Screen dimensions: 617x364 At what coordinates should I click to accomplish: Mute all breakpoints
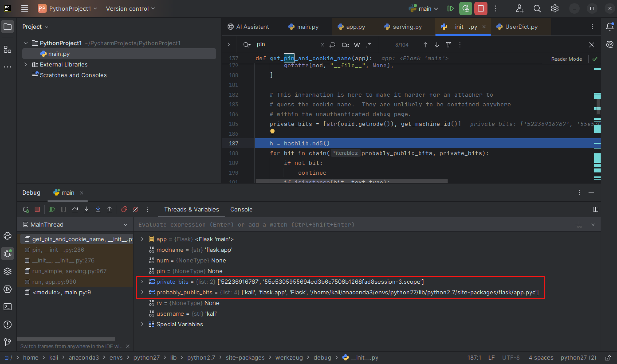click(x=136, y=209)
